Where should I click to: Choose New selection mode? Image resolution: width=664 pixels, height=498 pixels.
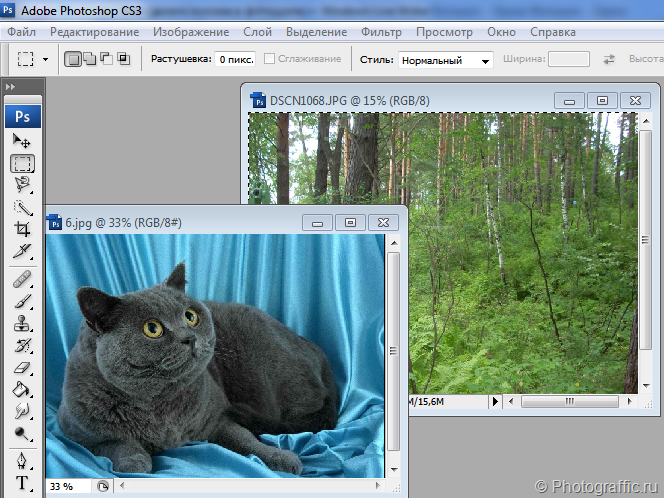(x=73, y=59)
